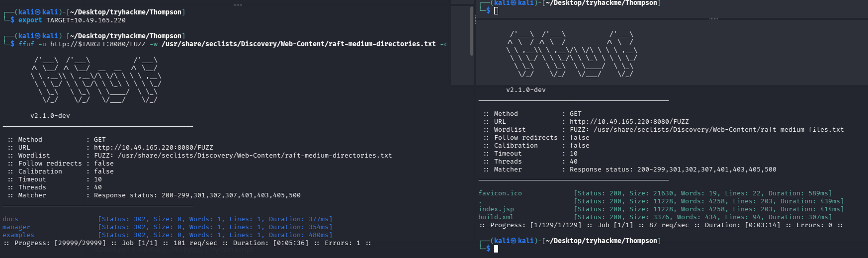Click the 'docs' directory result

[x=10, y=219]
